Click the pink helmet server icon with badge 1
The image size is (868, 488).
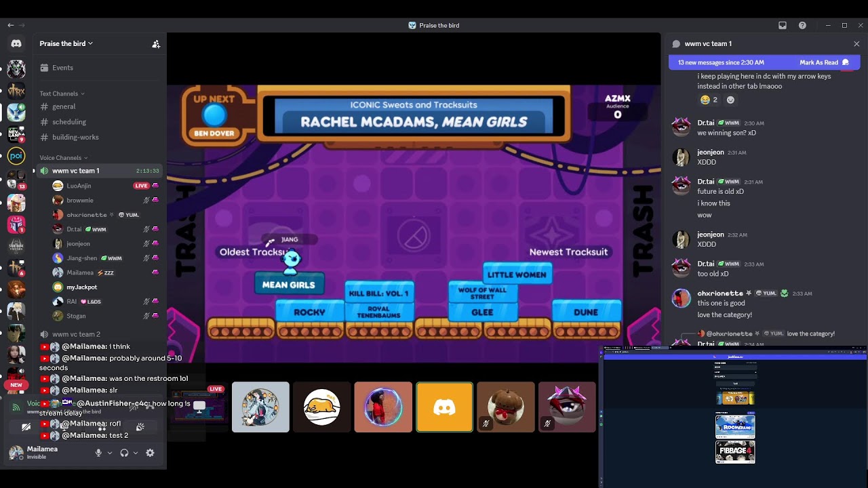pos(16,224)
